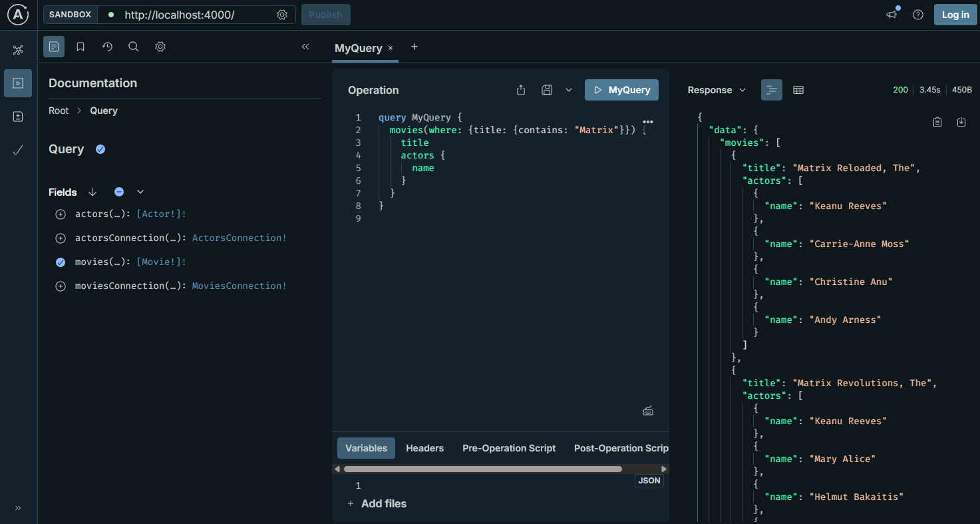Open keyboard shortcuts icon in editor
This screenshot has width=980, height=524.
pos(648,411)
